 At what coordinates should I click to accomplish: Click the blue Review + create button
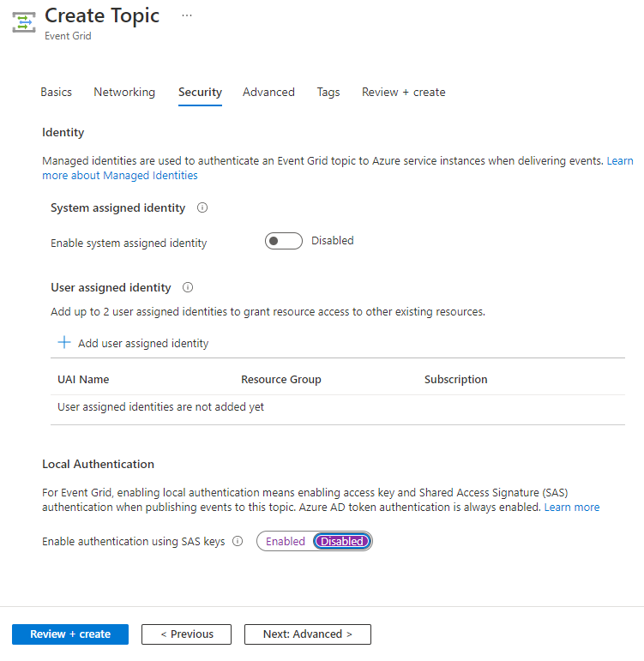[x=70, y=634]
